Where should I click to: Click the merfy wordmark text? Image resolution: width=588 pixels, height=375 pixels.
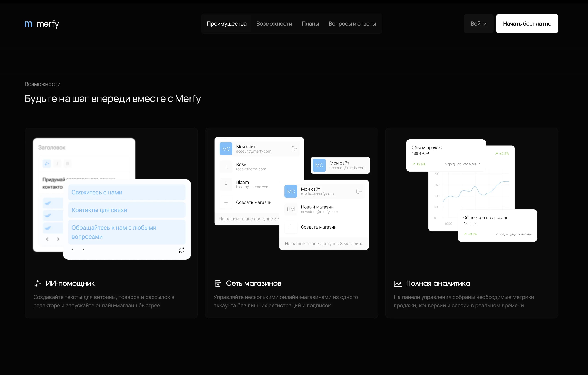48,24
